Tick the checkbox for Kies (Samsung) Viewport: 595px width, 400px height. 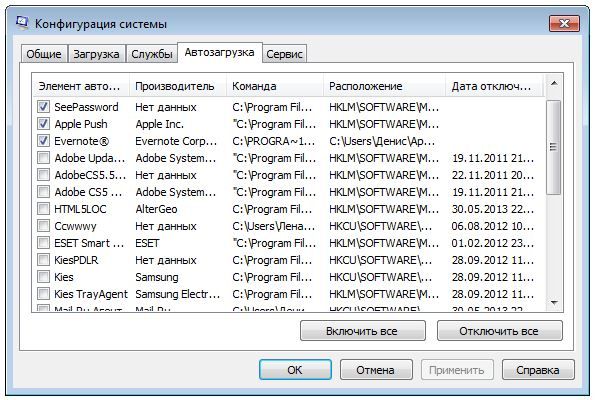[43, 277]
